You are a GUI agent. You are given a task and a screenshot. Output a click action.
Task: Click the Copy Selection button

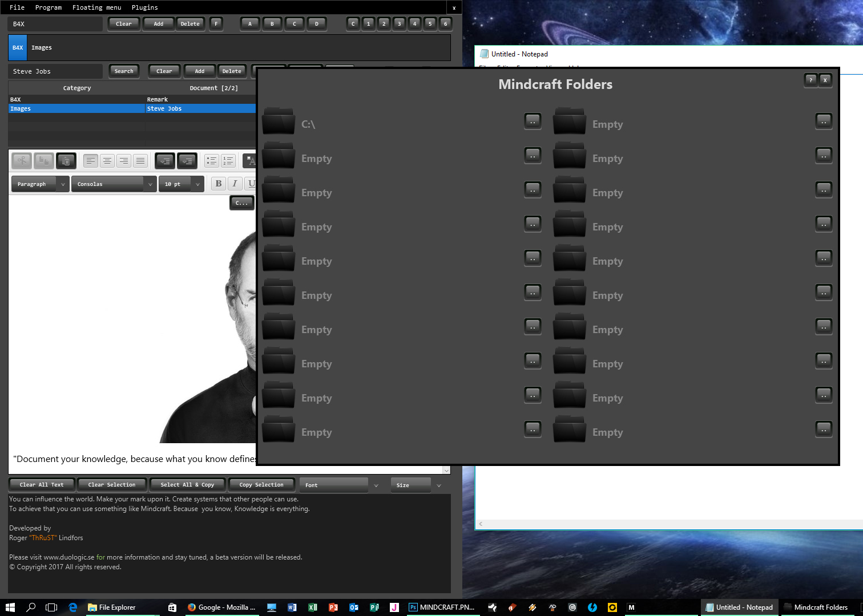click(x=261, y=485)
